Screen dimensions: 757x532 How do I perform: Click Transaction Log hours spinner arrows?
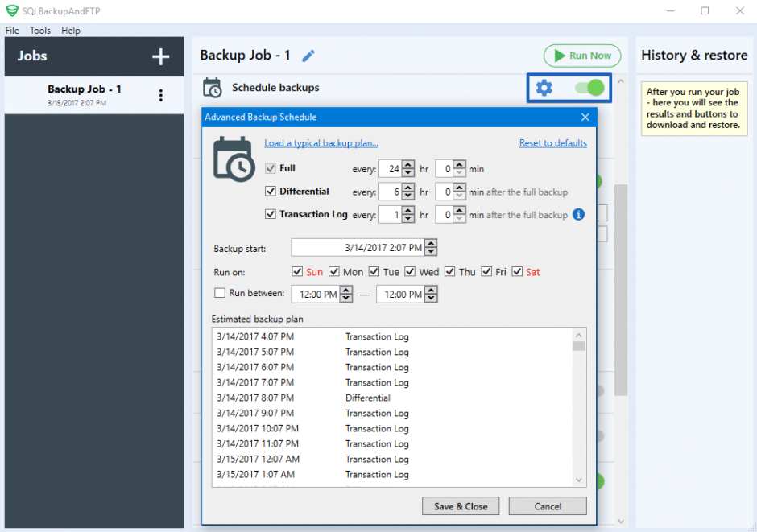tap(408, 215)
